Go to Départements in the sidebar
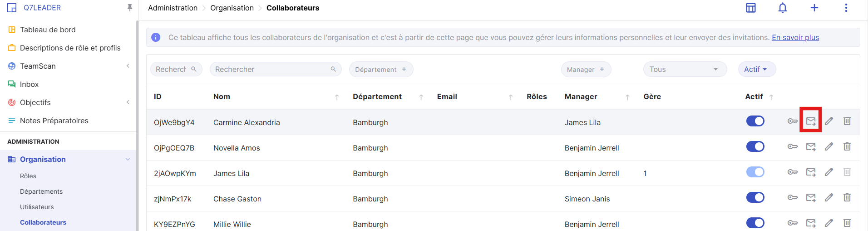 pos(41,191)
